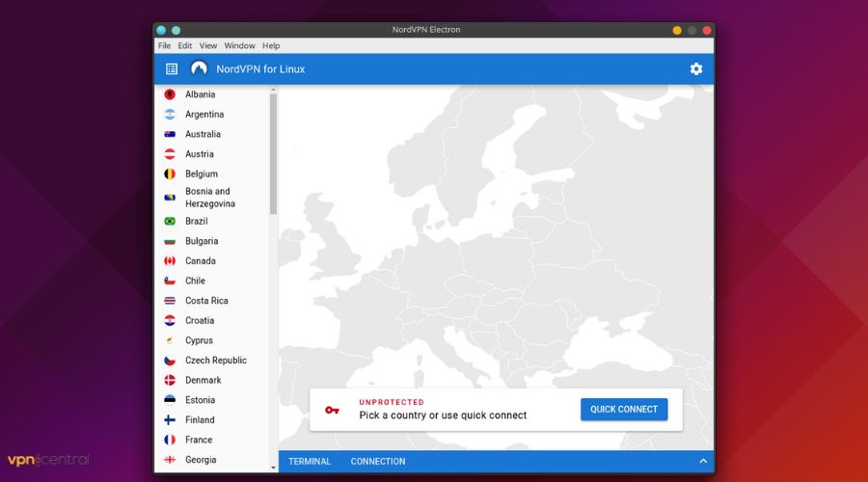Click the Austria flag icon

click(170, 154)
